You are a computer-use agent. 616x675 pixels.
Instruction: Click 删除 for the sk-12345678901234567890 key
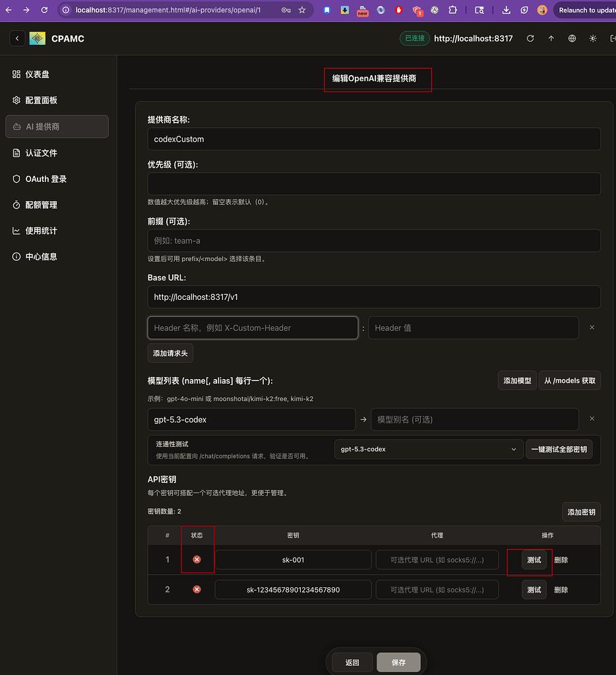click(x=561, y=590)
